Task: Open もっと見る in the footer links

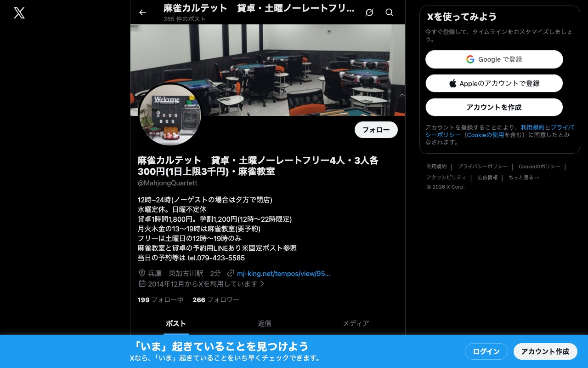Action: point(524,178)
